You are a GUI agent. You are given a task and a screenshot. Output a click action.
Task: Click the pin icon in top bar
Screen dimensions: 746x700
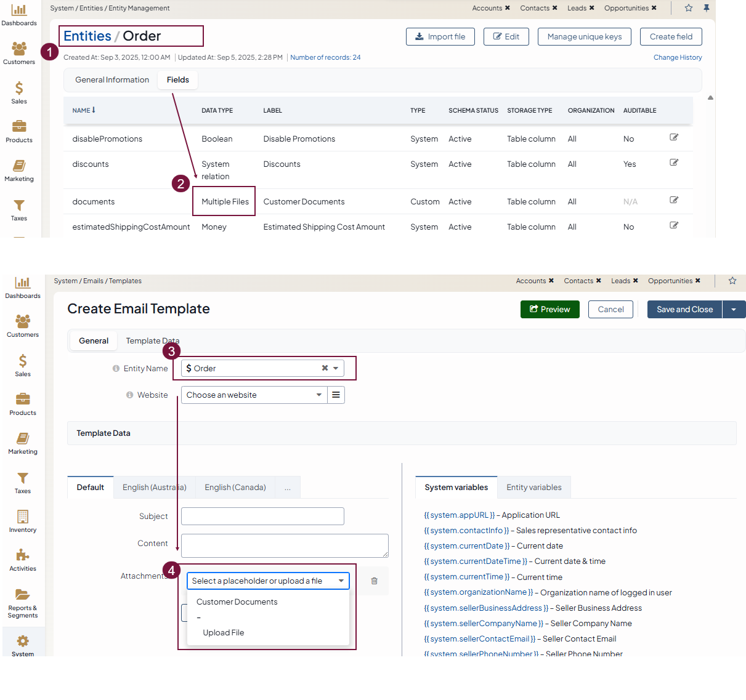click(x=707, y=8)
